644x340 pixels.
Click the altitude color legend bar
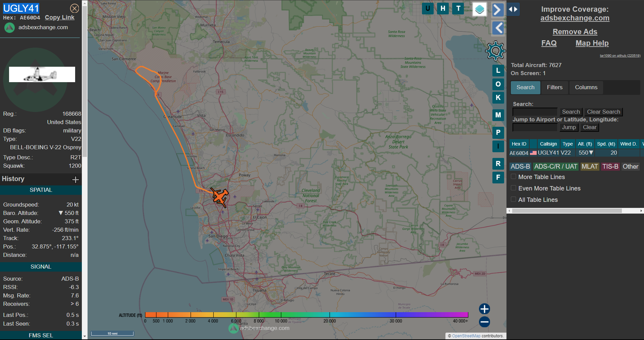pyautogui.click(x=307, y=315)
